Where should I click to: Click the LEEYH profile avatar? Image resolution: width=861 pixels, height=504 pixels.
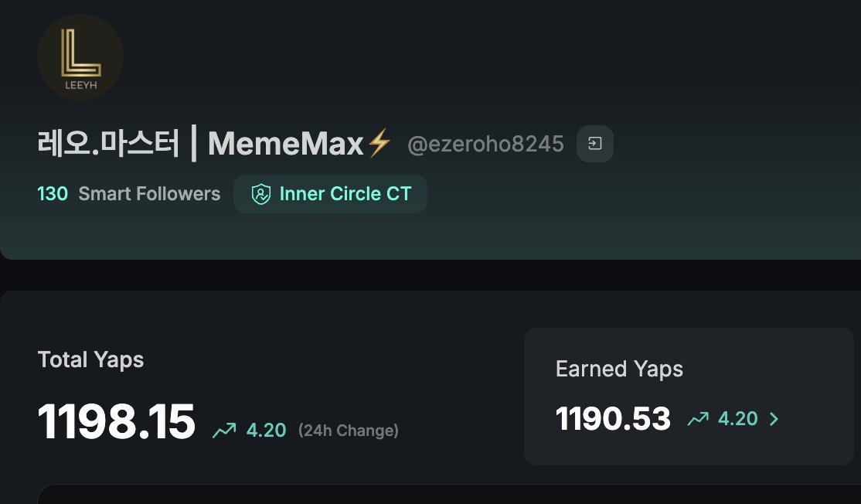[x=80, y=58]
